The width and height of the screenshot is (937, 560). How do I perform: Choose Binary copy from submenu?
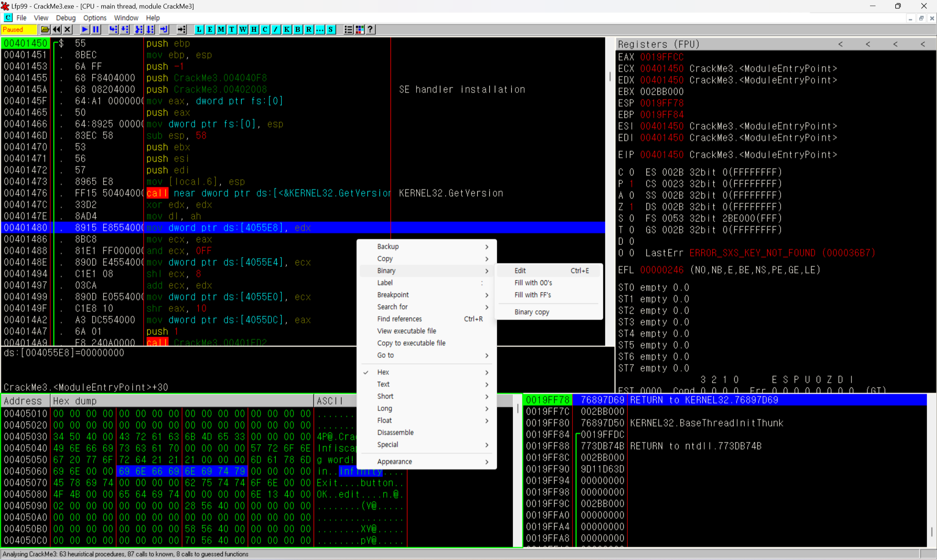coord(531,312)
